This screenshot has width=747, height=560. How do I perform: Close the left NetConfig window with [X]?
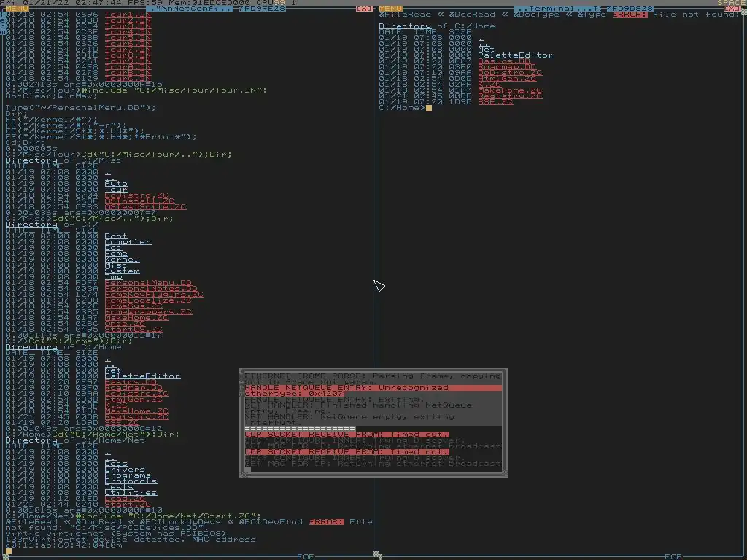pos(365,9)
